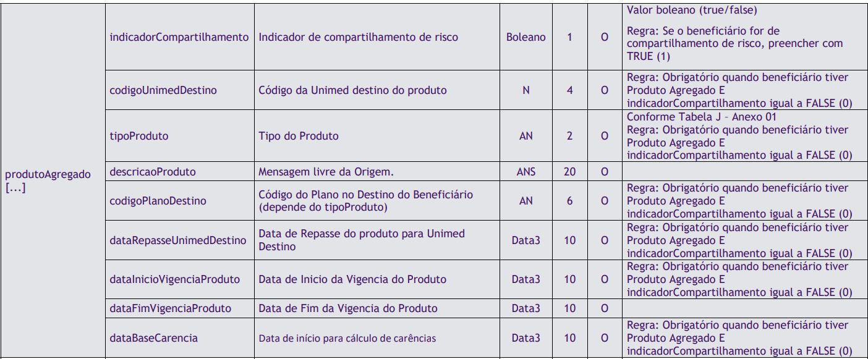Select the descricaoProduto field name

tap(152, 171)
